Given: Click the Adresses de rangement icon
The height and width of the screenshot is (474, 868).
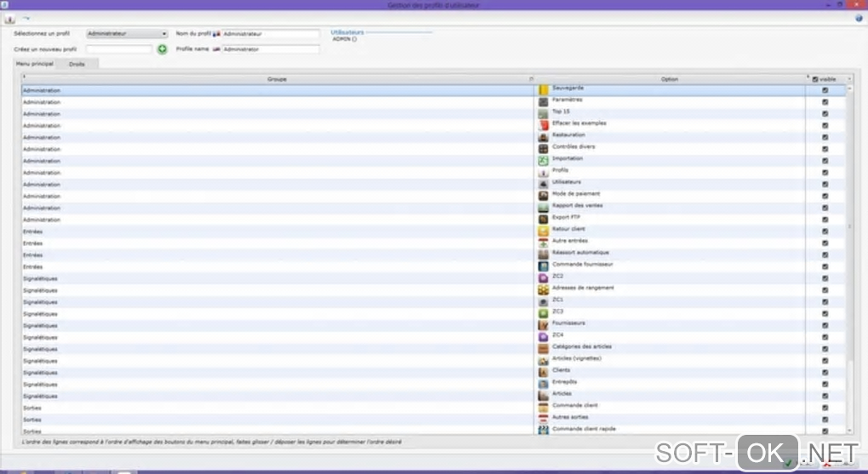Looking at the screenshot, I should click(x=543, y=290).
